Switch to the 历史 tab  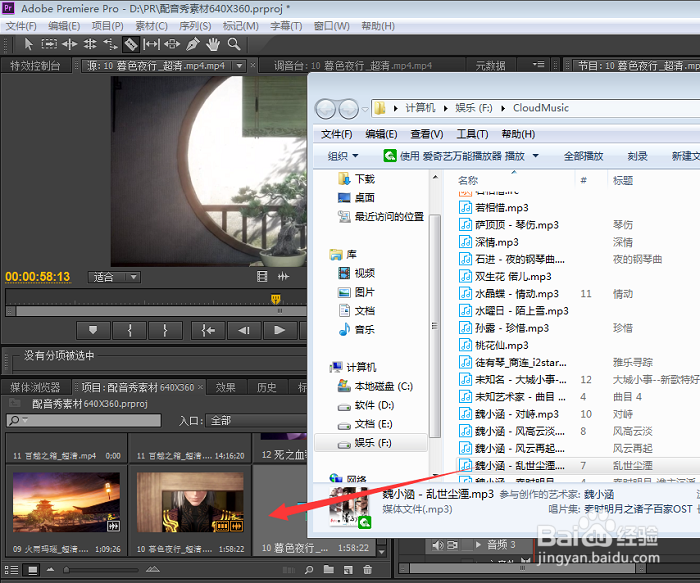click(267, 387)
